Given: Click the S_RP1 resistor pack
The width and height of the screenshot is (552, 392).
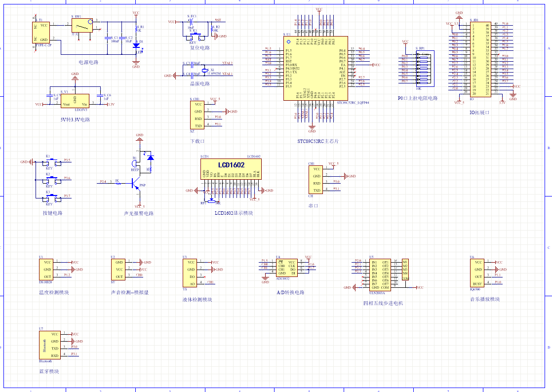Looking at the screenshot, I should tap(423, 69).
